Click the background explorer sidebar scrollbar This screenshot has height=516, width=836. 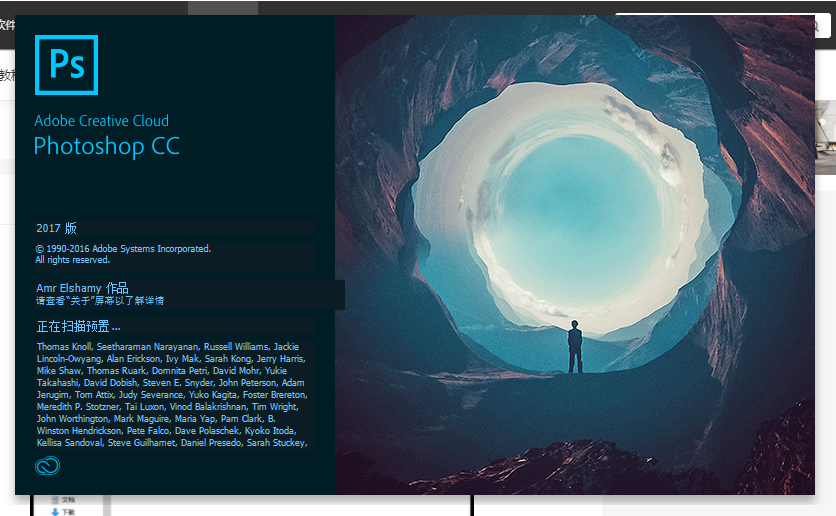107,505
